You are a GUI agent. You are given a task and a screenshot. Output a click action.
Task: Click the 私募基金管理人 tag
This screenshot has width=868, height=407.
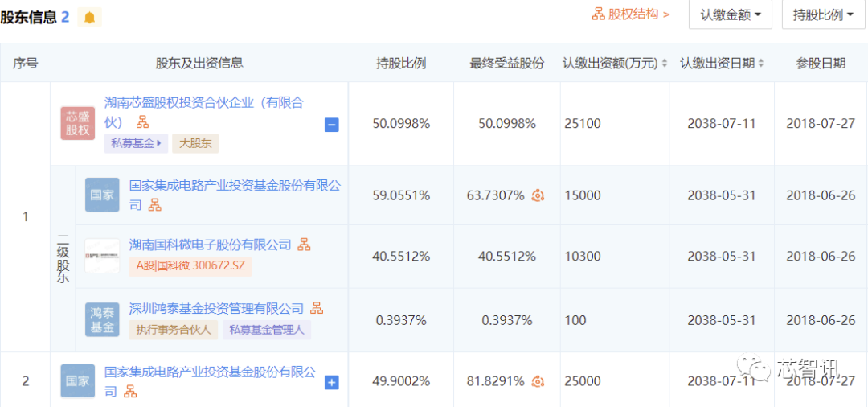point(267,330)
